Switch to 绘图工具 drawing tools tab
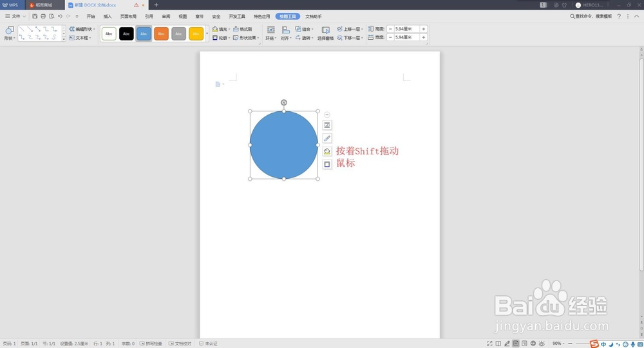The image size is (644, 348). [x=287, y=17]
